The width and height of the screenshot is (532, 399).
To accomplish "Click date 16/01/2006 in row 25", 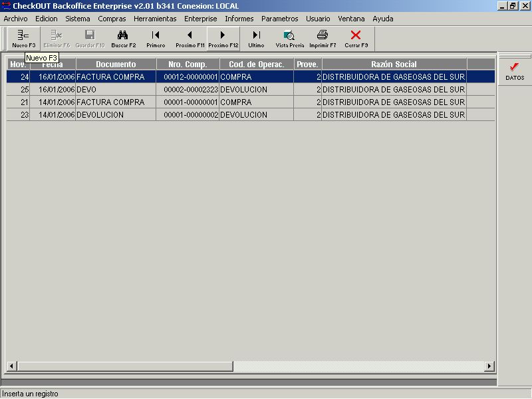I will tap(53, 90).
